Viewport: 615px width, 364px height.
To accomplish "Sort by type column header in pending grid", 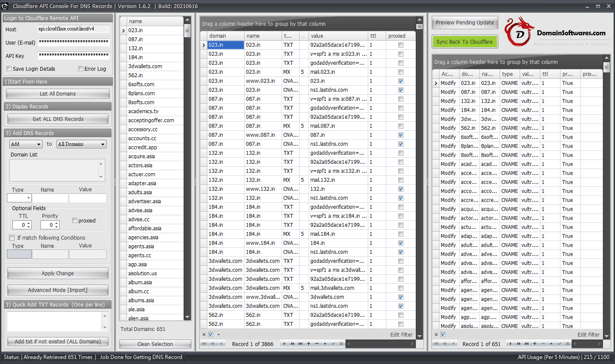I will pyautogui.click(x=509, y=74).
